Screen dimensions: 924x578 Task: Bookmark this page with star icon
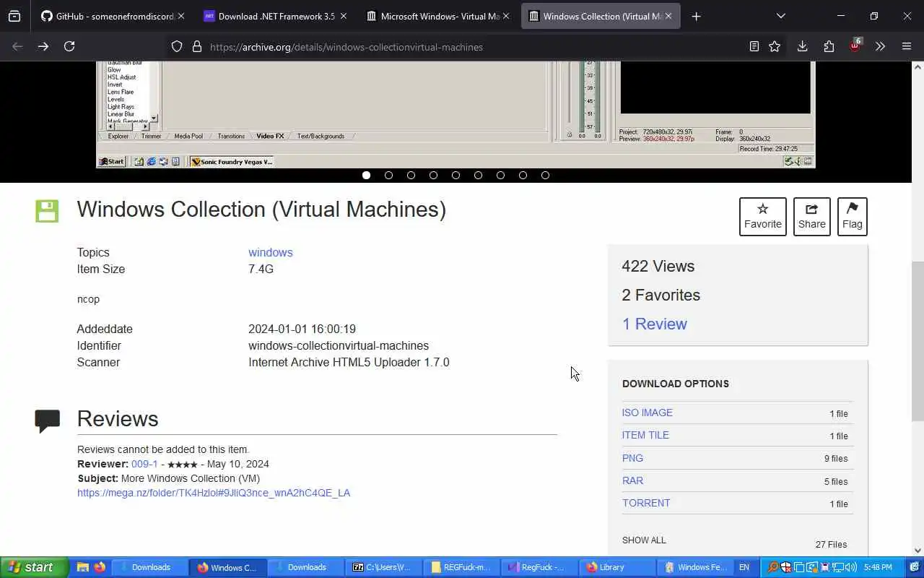pos(775,46)
